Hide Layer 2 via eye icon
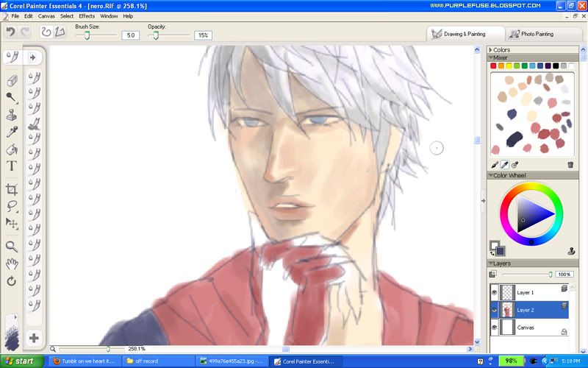This screenshot has width=588, height=368. (494, 310)
